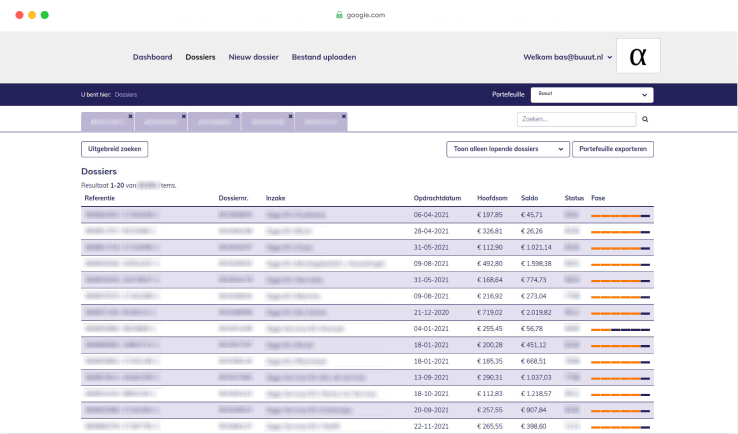738x434 pixels.
Task: Open the Portefeuille dropdown
Action: coord(591,94)
